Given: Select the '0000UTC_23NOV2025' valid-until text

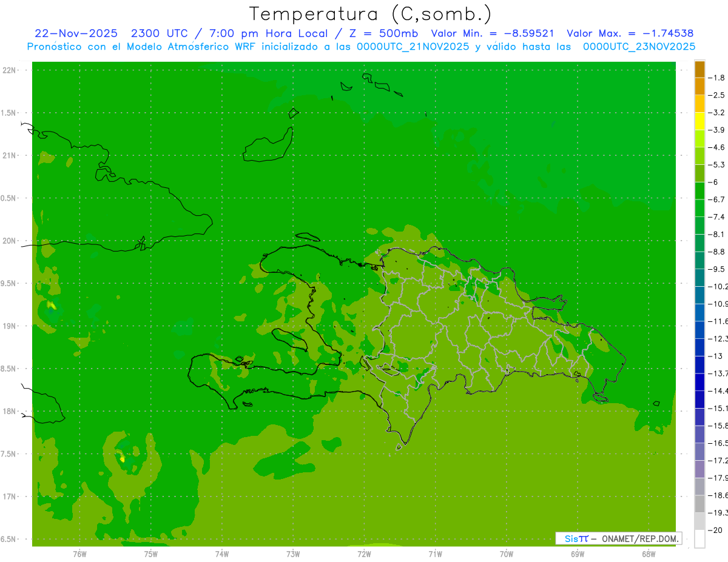Looking at the screenshot, I should [x=639, y=46].
